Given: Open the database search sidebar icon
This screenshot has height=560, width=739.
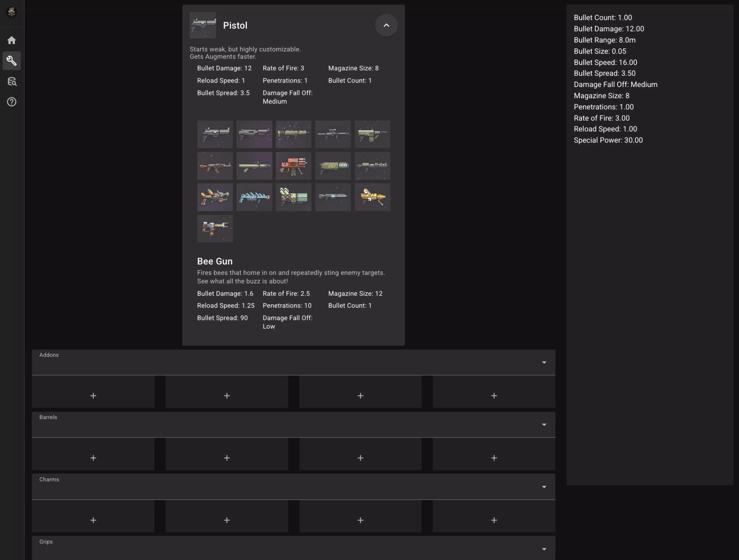Looking at the screenshot, I should coord(12,82).
